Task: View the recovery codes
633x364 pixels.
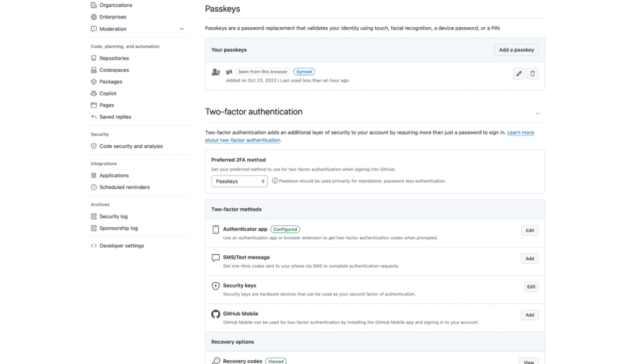Action: point(529,361)
